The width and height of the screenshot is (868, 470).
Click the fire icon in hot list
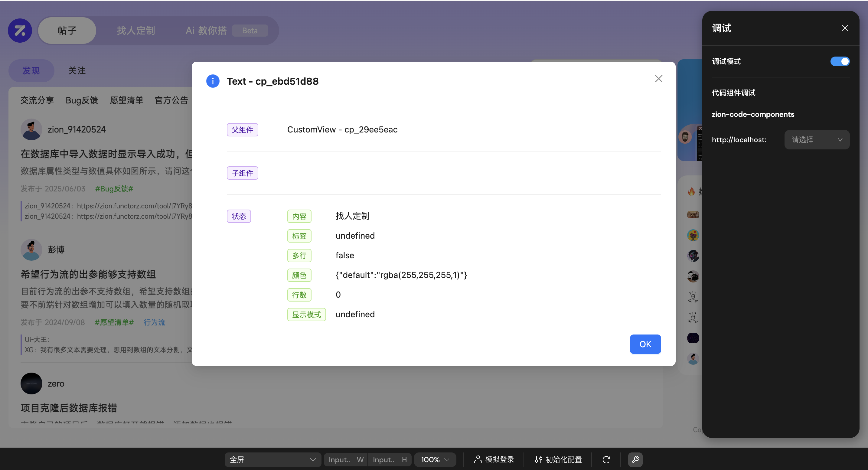pyautogui.click(x=691, y=191)
